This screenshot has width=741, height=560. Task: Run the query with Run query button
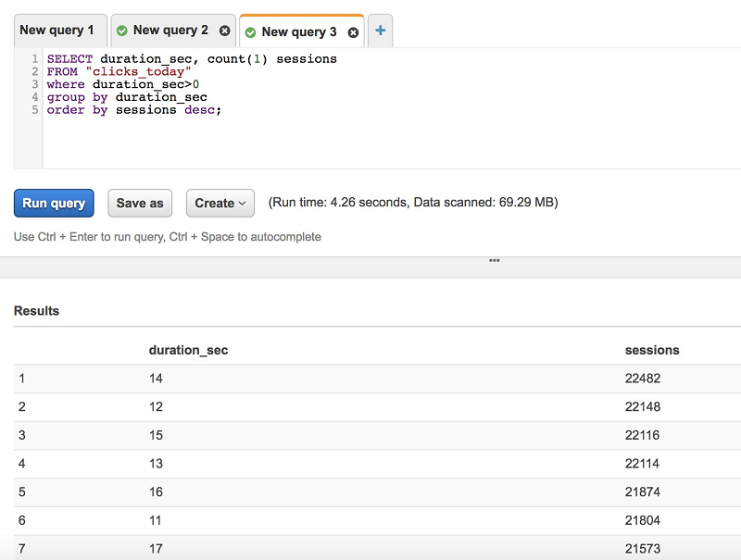[x=54, y=203]
